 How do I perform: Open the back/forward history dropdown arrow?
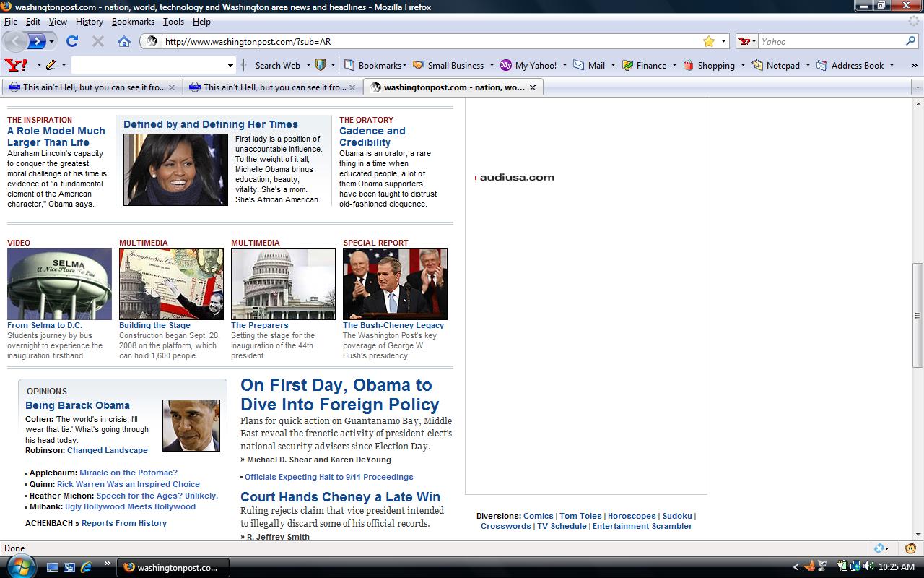51,42
